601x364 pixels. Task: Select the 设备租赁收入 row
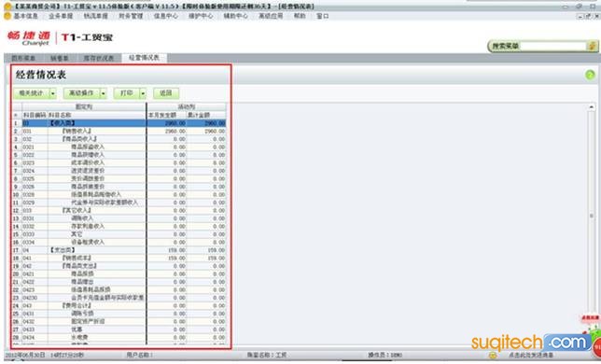[x=119, y=242]
